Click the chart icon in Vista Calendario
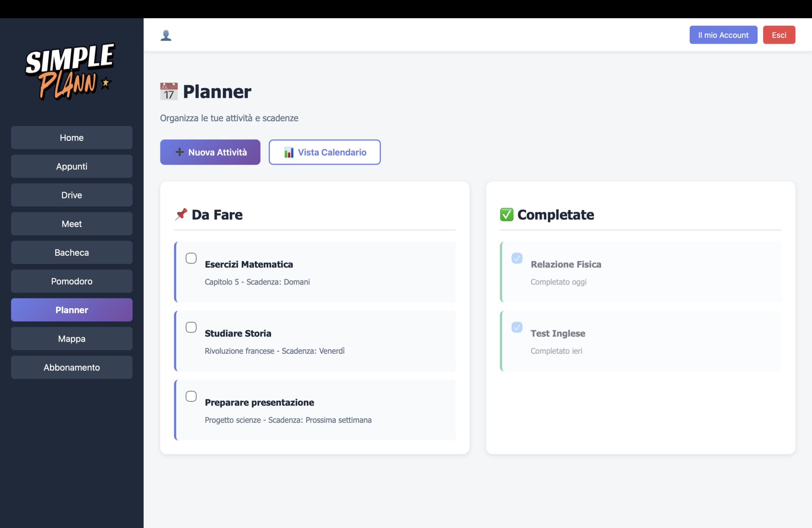812x528 pixels. tap(289, 153)
